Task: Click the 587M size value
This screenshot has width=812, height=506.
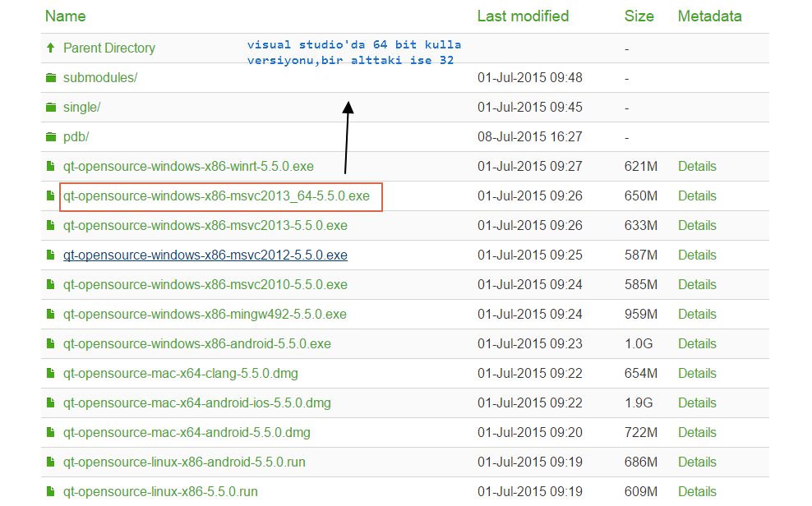Action: click(x=640, y=255)
